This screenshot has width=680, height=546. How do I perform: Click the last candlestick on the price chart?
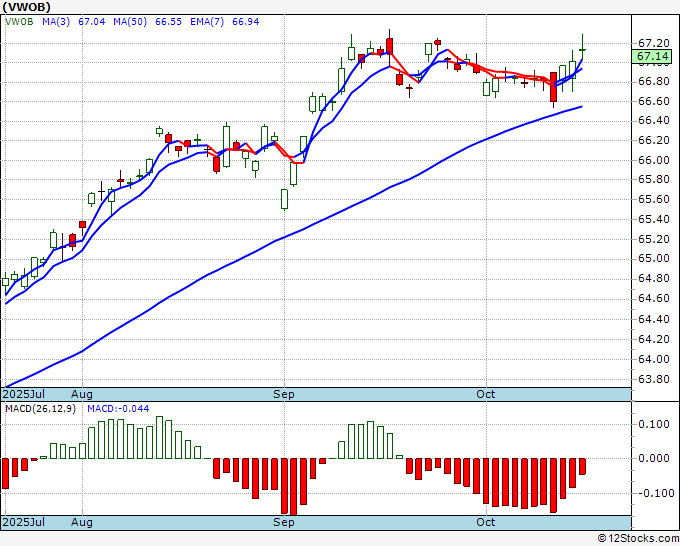tap(582, 48)
